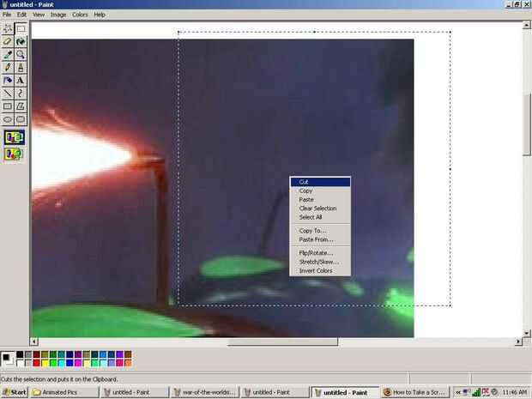Pick the dark red palette color

coord(37,355)
